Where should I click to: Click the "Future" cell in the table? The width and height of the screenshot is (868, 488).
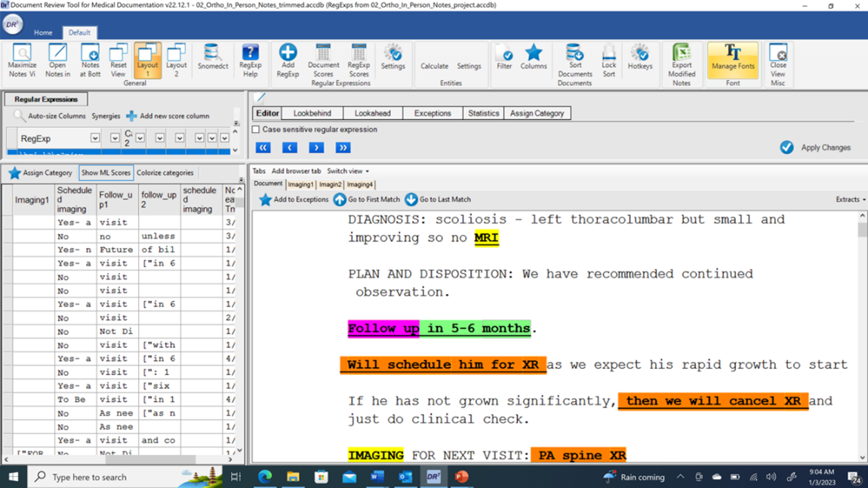[x=116, y=250]
